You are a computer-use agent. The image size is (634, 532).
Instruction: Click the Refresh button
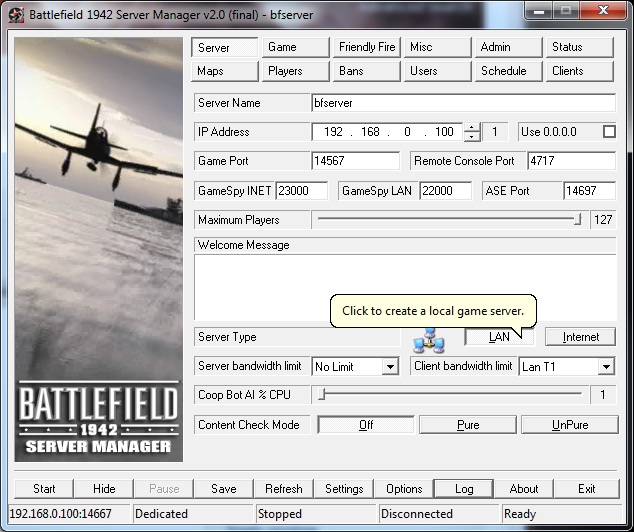[283, 489]
